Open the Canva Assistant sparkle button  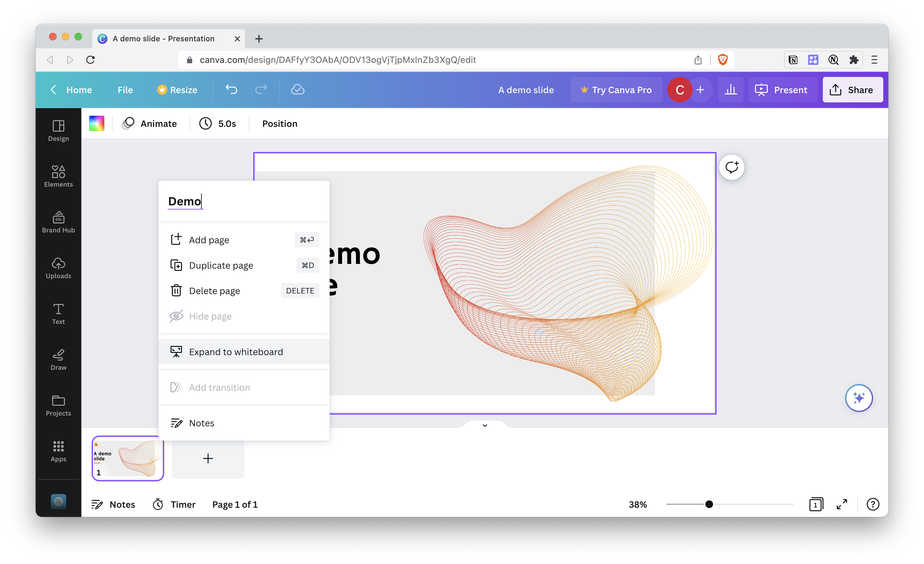pyautogui.click(x=859, y=398)
